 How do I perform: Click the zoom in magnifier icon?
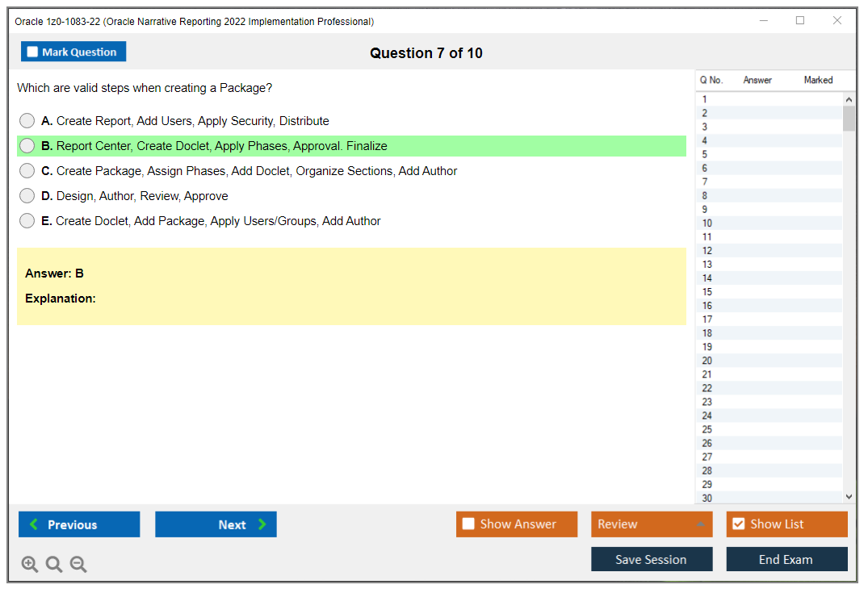point(30,565)
